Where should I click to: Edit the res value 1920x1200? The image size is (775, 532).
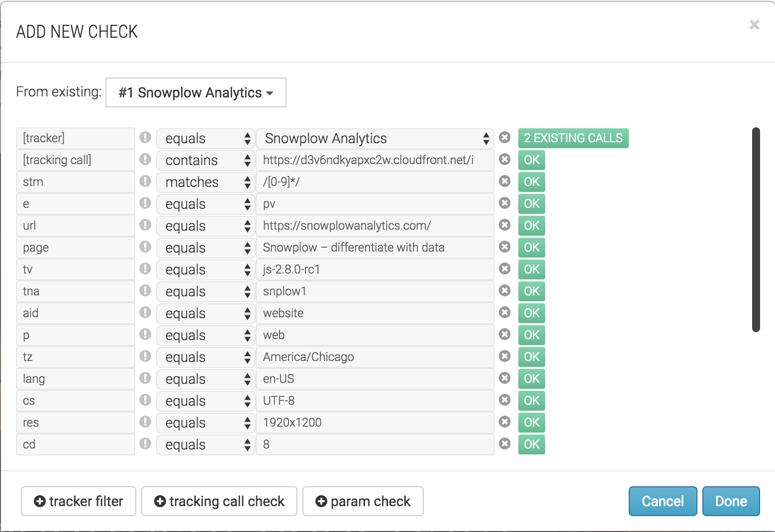[x=375, y=423]
